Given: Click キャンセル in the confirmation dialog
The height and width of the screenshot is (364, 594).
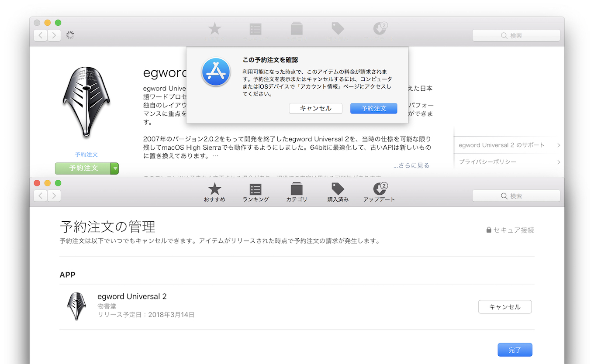Looking at the screenshot, I should pos(315,108).
